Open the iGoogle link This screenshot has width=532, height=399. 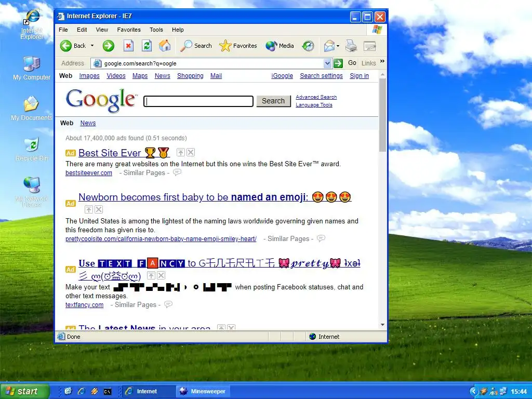pos(282,76)
